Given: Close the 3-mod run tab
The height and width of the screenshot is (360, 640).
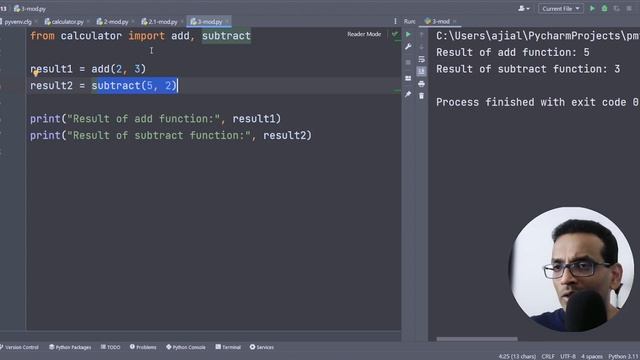Looking at the screenshot, I should click(x=455, y=21).
